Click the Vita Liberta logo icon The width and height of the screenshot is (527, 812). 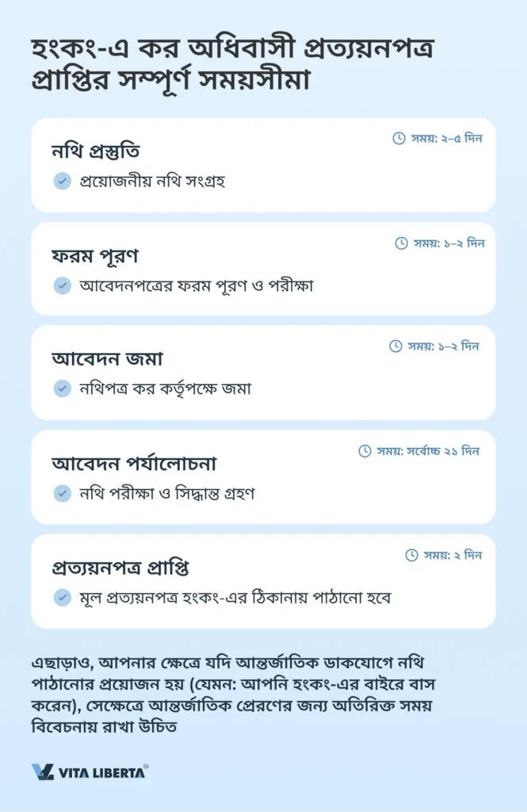(x=43, y=772)
